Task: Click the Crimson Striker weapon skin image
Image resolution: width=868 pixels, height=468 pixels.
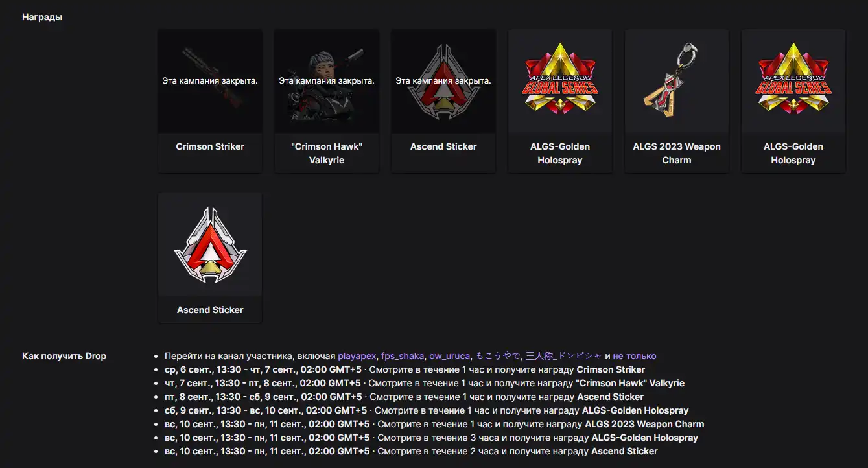Action: coord(210,82)
